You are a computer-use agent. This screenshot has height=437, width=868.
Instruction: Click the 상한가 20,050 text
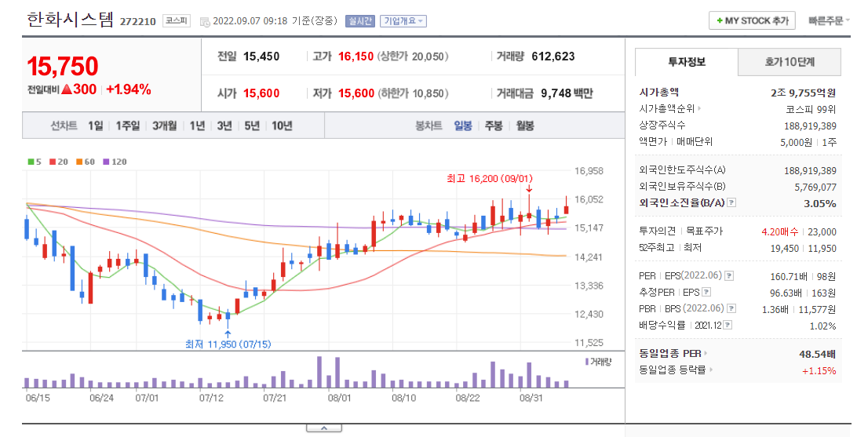[413, 56]
